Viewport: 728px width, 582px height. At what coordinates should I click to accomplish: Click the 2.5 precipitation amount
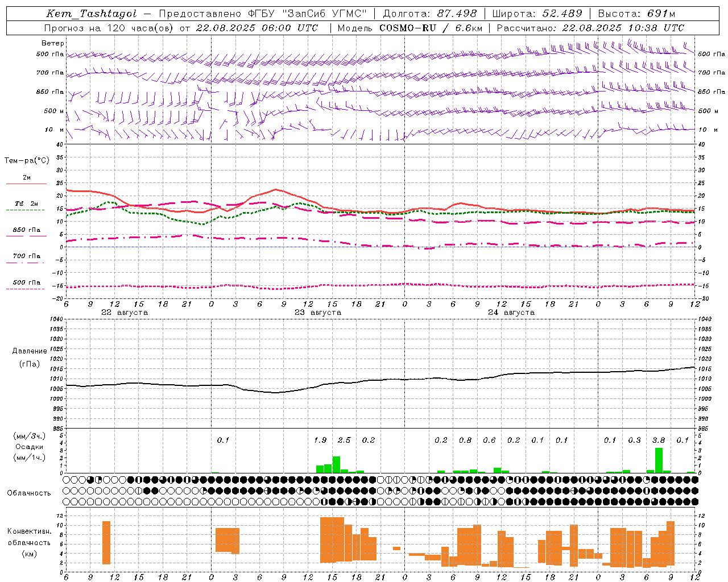(344, 440)
